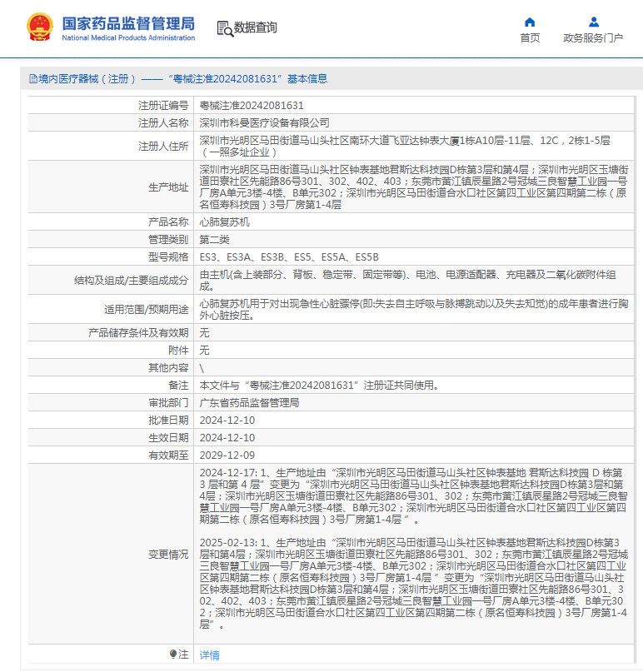Click the lightbulb note icon beside 注
643x672 pixels.
[172, 655]
